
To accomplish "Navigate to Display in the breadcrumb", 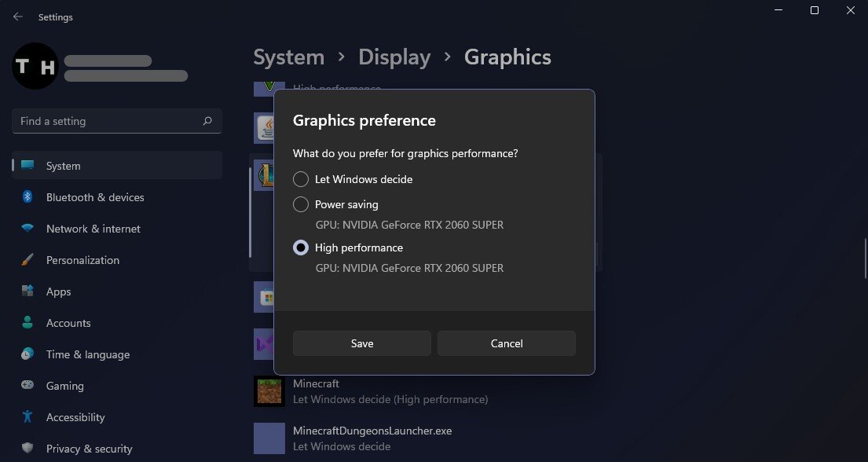I will tap(394, 57).
